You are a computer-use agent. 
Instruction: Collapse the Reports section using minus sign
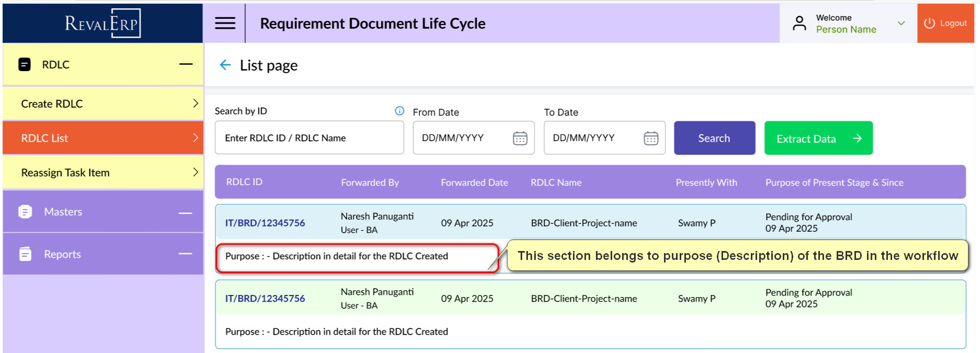click(185, 254)
